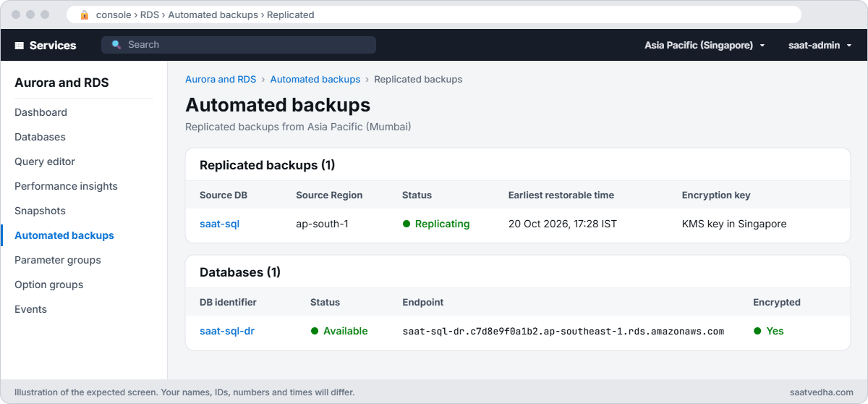Click the green dot beside Available
The width and height of the screenshot is (868, 404).
click(x=315, y=331)
